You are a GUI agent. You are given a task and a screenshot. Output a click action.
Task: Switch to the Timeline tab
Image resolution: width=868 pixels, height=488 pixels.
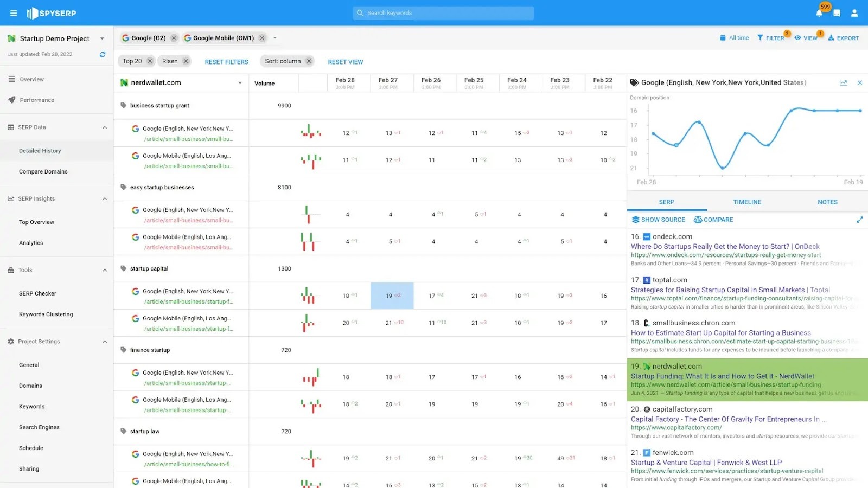pos(747,202)
